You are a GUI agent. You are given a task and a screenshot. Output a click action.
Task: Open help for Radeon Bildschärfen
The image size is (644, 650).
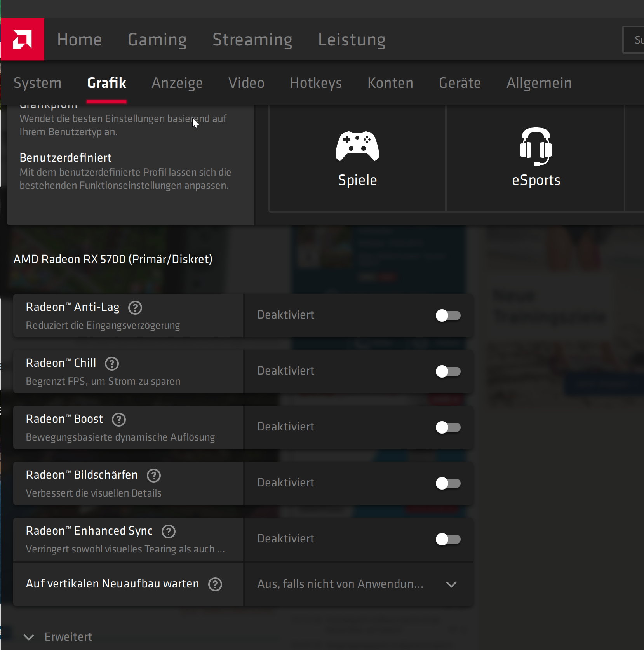(x=154, y=476)
